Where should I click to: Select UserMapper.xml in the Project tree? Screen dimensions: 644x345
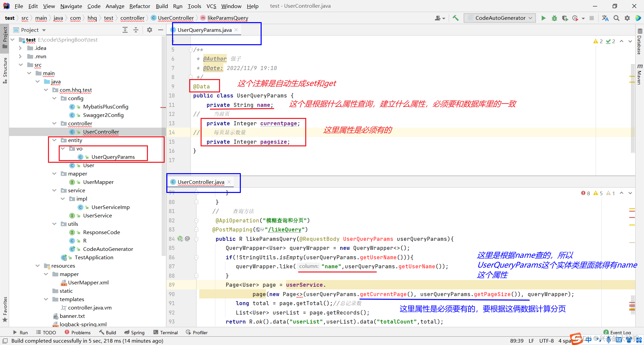point(88,282)
